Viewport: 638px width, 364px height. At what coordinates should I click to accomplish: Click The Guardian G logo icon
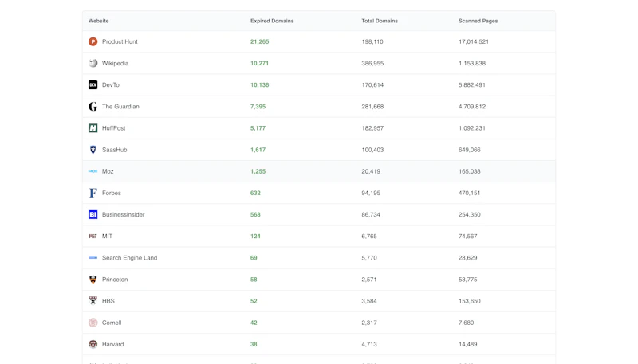pyautogui.click(x=93, y=107)
